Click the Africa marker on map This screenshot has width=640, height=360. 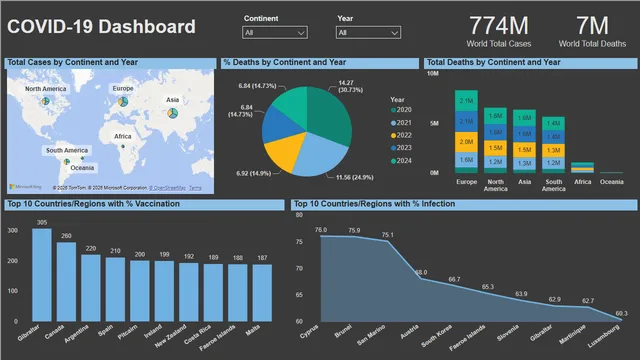click(123, 146)
